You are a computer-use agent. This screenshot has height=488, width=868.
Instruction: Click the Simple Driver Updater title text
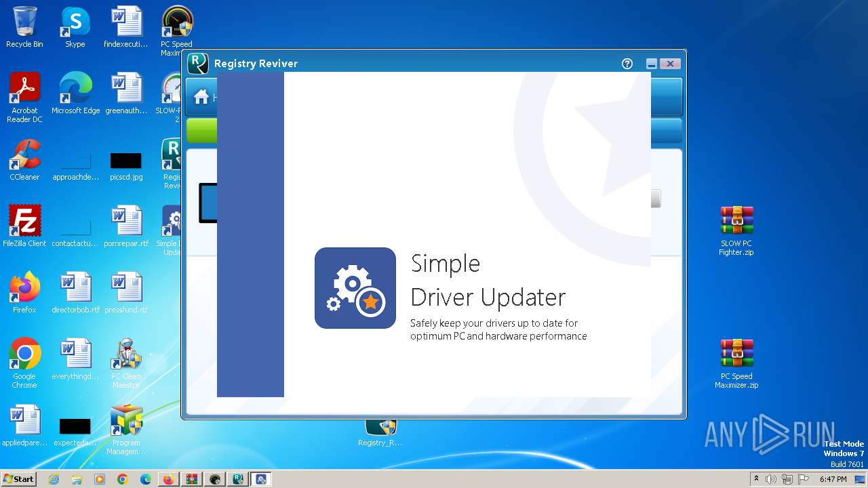click(x=488, y=280)
